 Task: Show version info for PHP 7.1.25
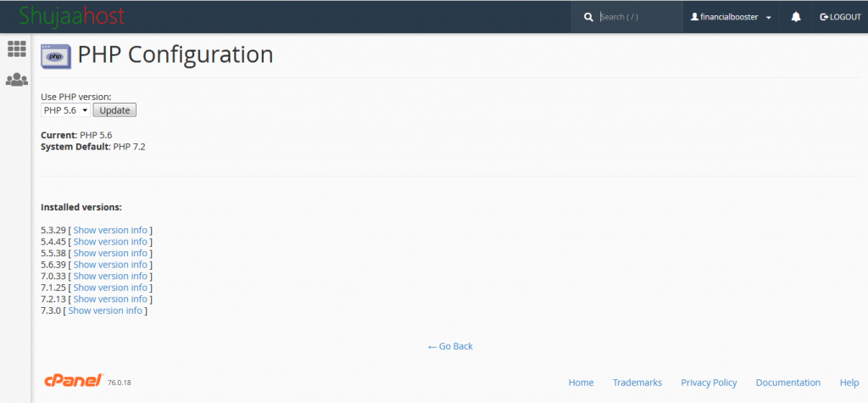click(x=110, y=288)
